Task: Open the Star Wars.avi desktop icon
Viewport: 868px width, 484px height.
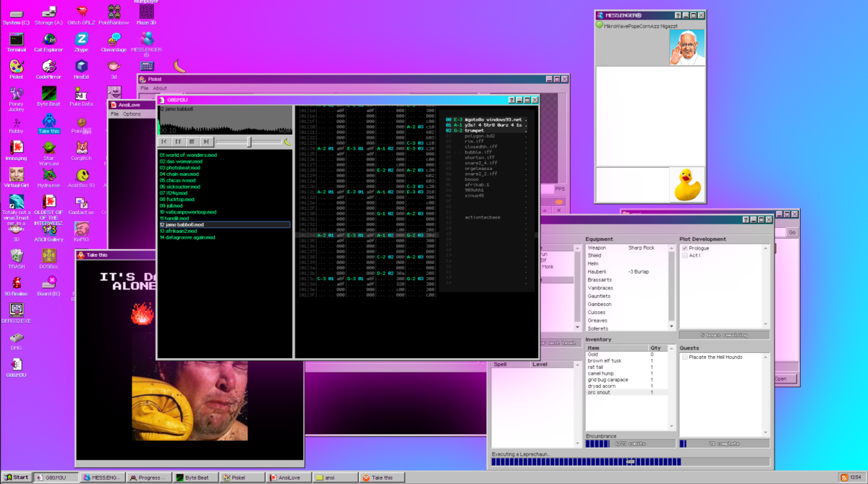Action: click(48, 153)
